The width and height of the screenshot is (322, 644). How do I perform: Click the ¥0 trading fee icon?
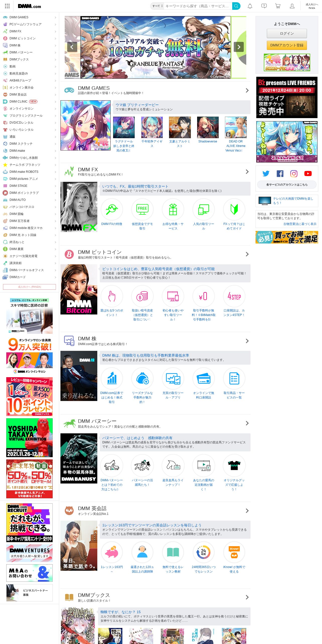point(204,296)
